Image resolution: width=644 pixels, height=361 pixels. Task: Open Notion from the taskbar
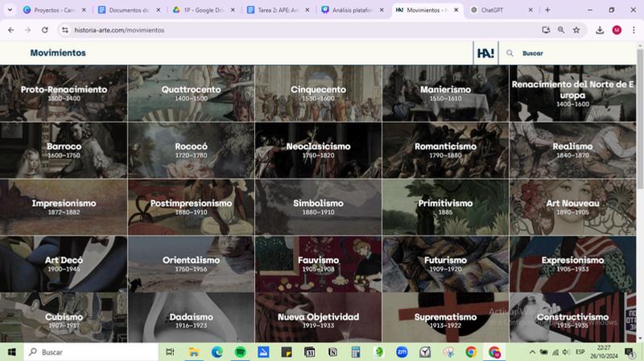click(332, 352)
